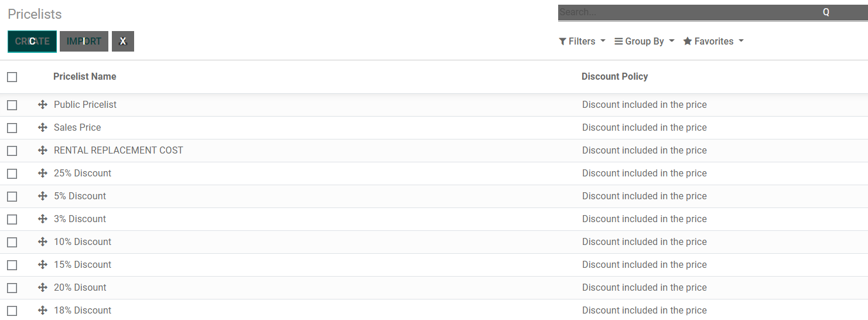Sort by Discount Policy column header
The width and height of the screenshot is (868, 320).
(x=614, y=77)
